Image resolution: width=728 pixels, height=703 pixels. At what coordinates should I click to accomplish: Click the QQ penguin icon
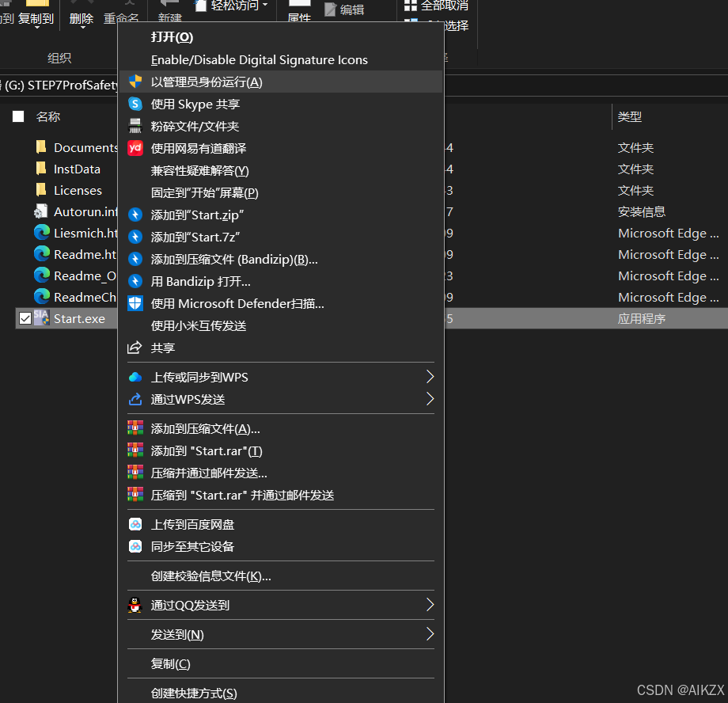tap(135, 605)
